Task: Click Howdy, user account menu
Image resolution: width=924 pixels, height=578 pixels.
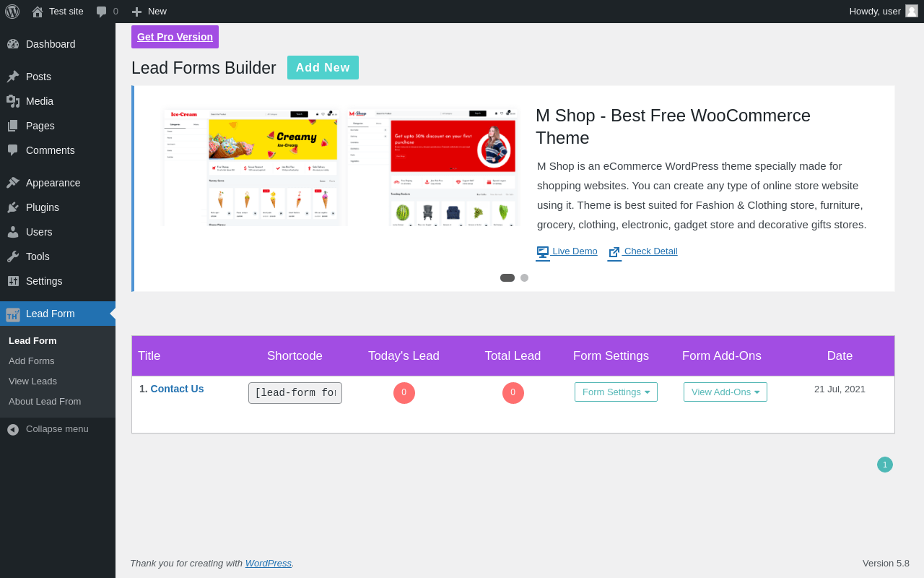Action: point(884,12)
